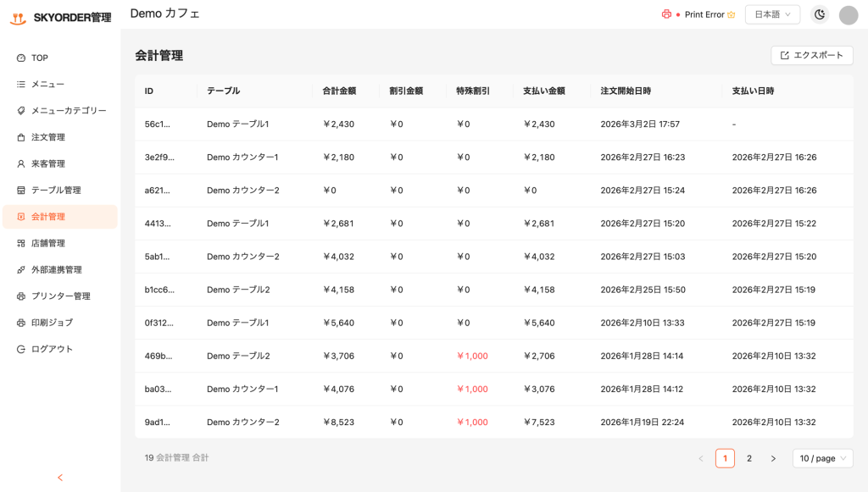Click the 2026年3月2日 17:57 order time
Viewport: 868px width, 492px height.
(x=640, y=124)
